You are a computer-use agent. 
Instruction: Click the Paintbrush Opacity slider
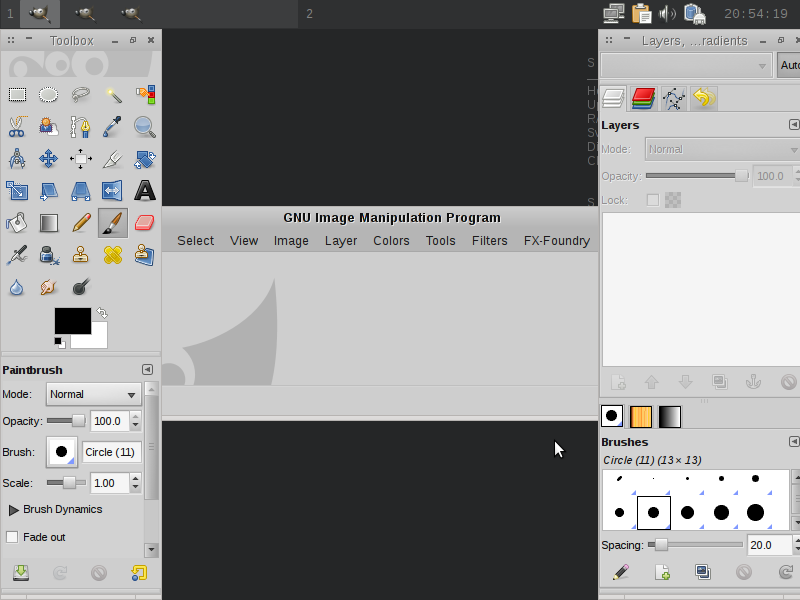66,421
